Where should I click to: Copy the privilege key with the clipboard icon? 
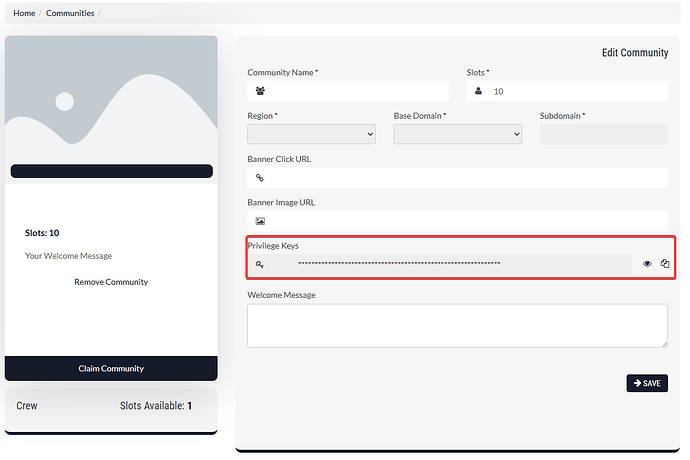click(x=664, y=264)
